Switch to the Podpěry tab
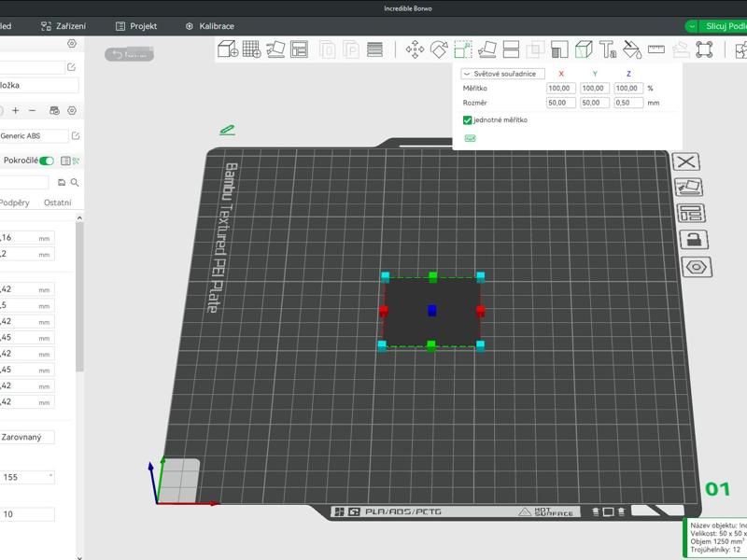The width and height of the screenshot is (747, 560). click(14, 203)
